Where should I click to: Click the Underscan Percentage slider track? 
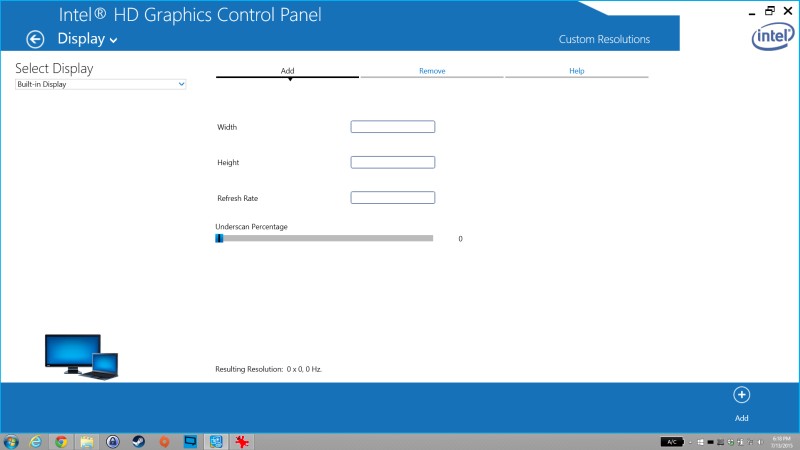(324, 238)
